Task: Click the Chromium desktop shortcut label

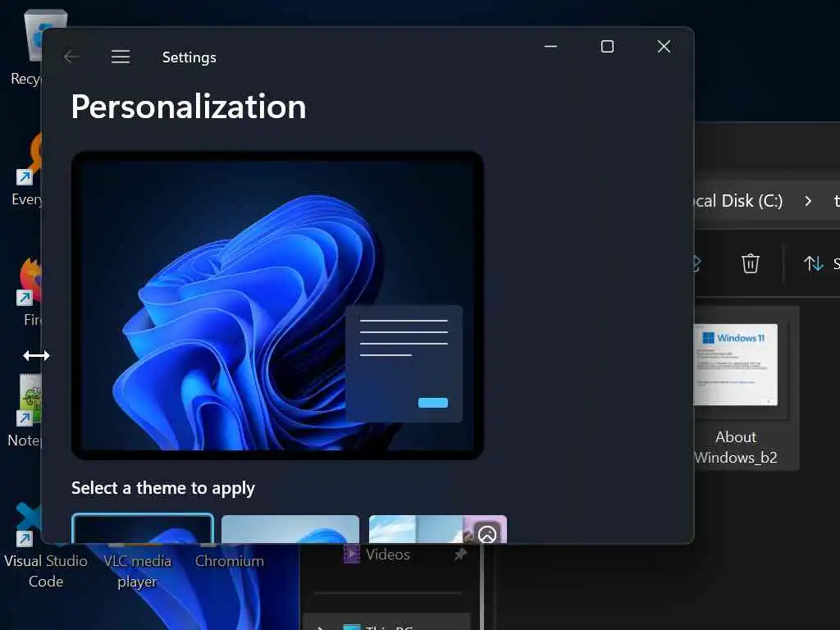Action: [x=230, y=561]
